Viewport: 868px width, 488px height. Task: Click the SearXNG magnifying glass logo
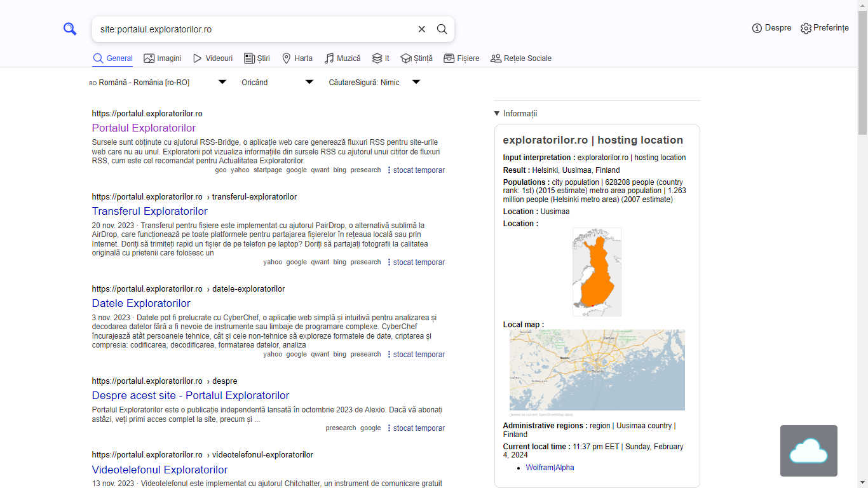click(x=70, y=29)
